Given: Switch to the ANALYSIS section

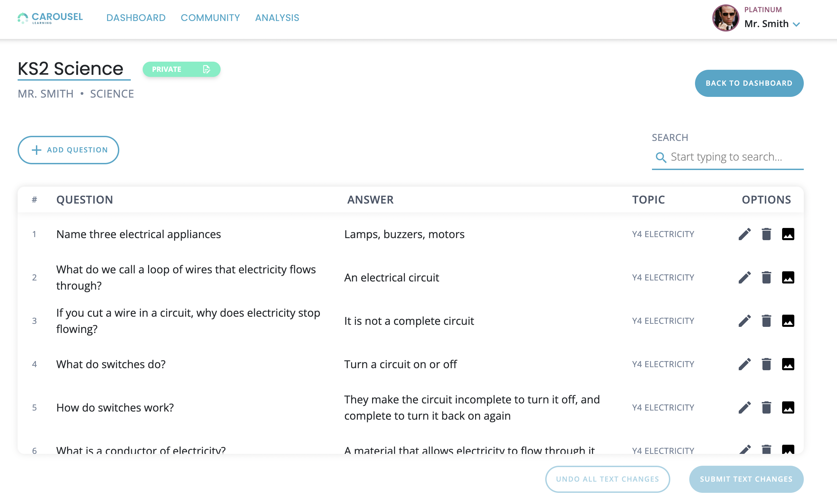Looking at the screenshot, I should click(x=277, y=18).
